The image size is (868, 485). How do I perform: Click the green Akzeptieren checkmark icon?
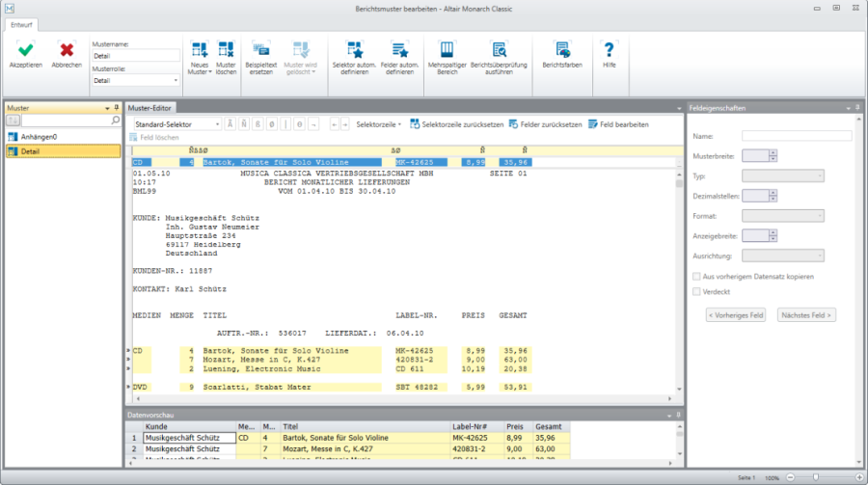[x=26, y=50]
